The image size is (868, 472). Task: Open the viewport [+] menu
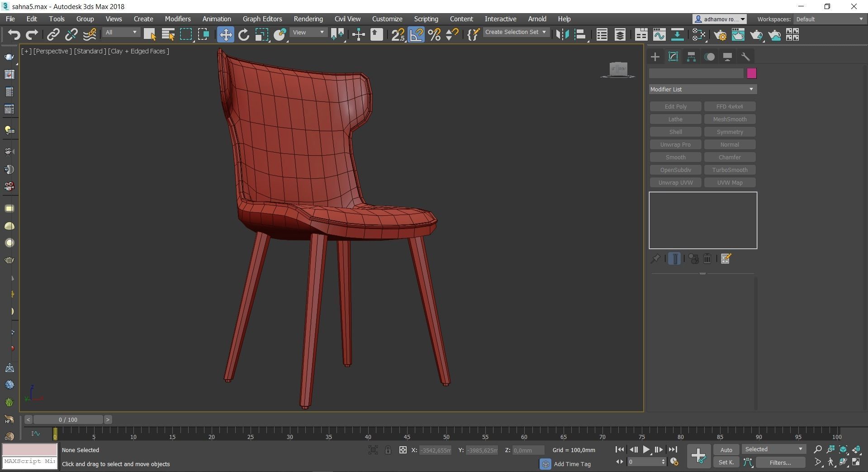pyautogui.click(x=26, y=51)
